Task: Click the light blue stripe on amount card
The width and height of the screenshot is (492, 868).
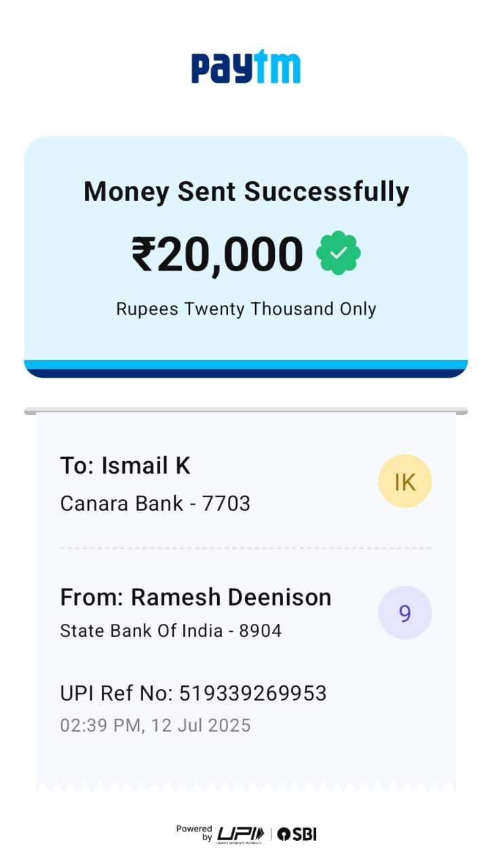Action: [x=246, y=364]
